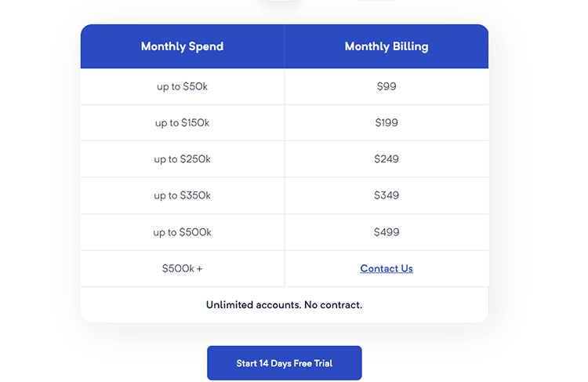Viewport: 588px width, 382px height.
Task: Click the Monthly Billing column header
Action: [x=387, y=46]
